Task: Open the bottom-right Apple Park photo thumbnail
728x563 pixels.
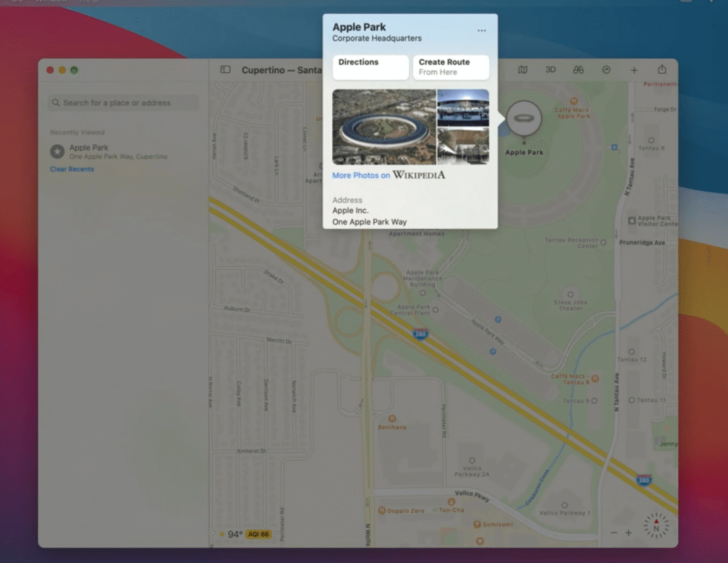Action: (463, 146)
